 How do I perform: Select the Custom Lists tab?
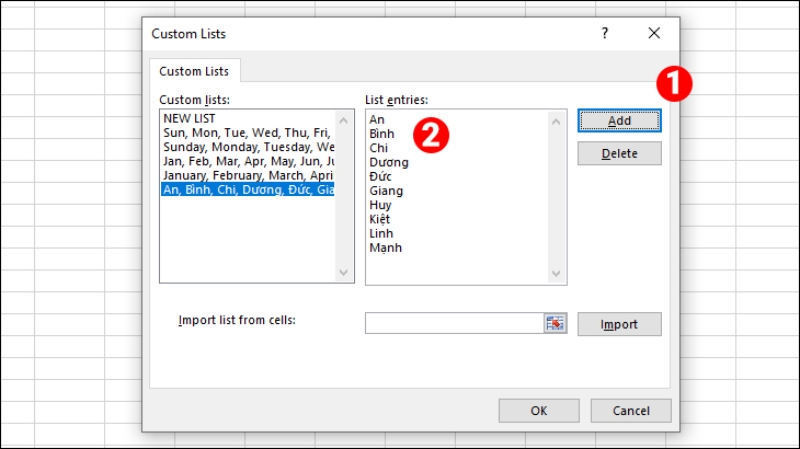click(x=194, y=71)
